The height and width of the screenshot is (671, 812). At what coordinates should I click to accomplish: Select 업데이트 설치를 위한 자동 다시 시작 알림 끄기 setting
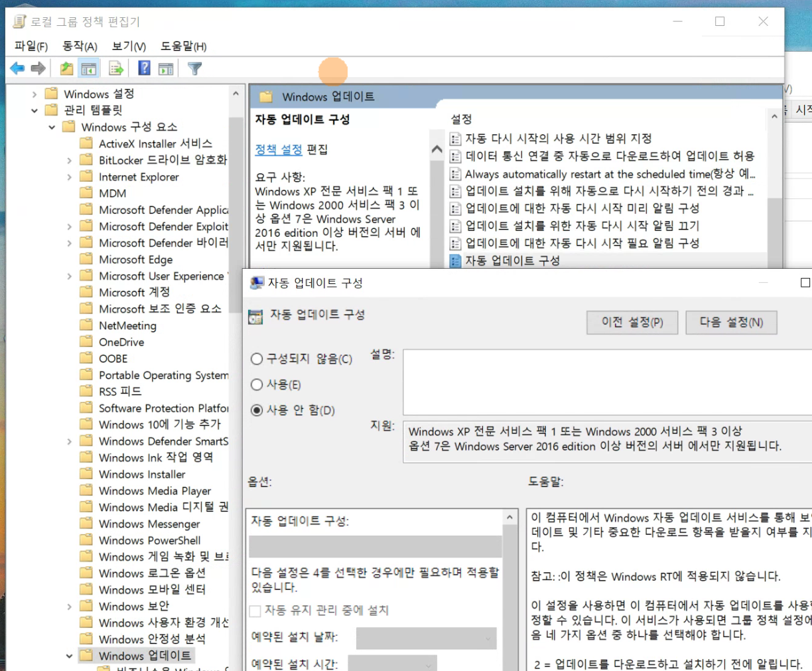tap(582, 226)
